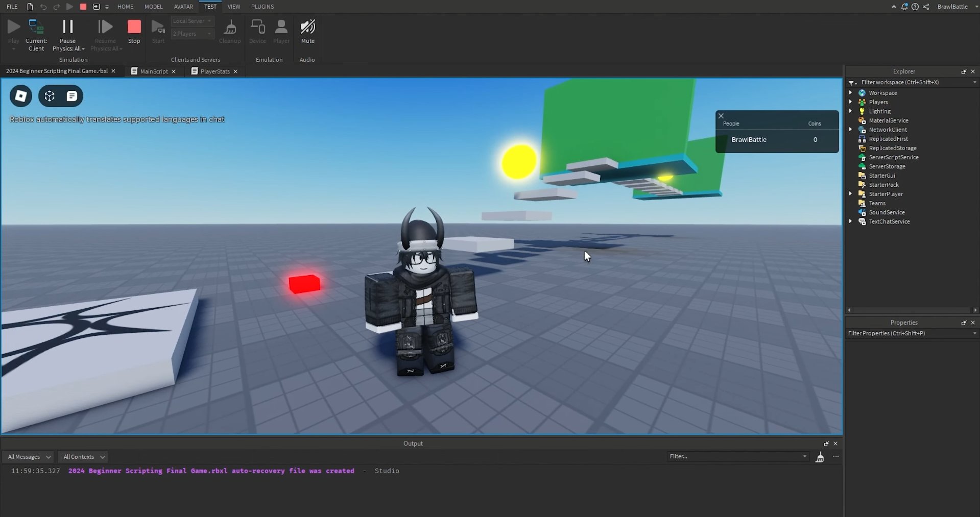Switch to the MODEL ribbon tab
The width and height of the screenshot is (980, 517).
(153, 7)
